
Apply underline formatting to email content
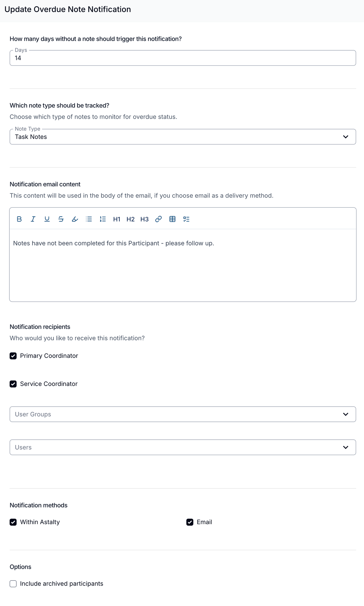tap(47, 219)
